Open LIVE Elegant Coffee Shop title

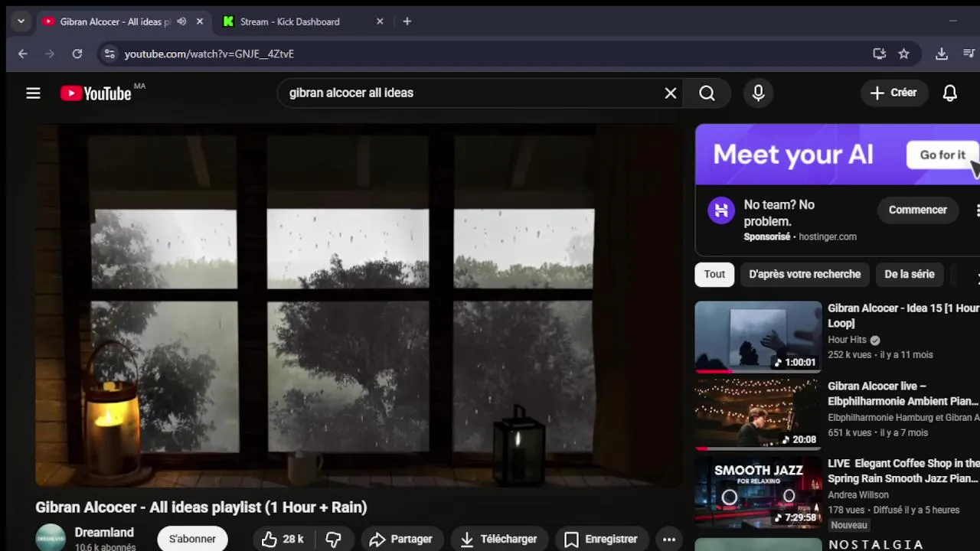(903, 471)
